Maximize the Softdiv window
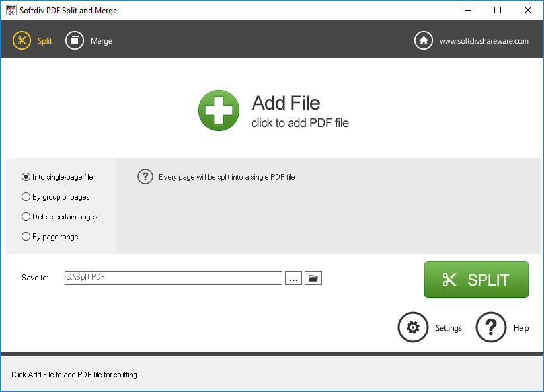Viewport: 544px width, 392px height. (x=498, y=10)
